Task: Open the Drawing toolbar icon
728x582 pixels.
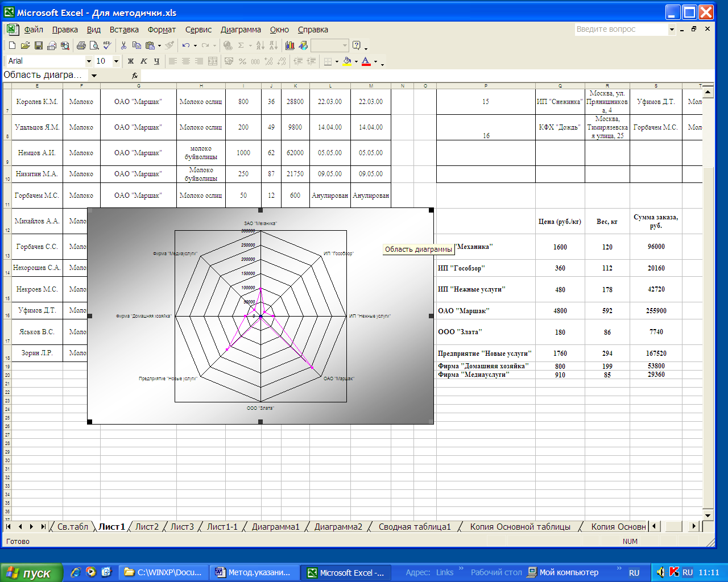Action: 303,45
